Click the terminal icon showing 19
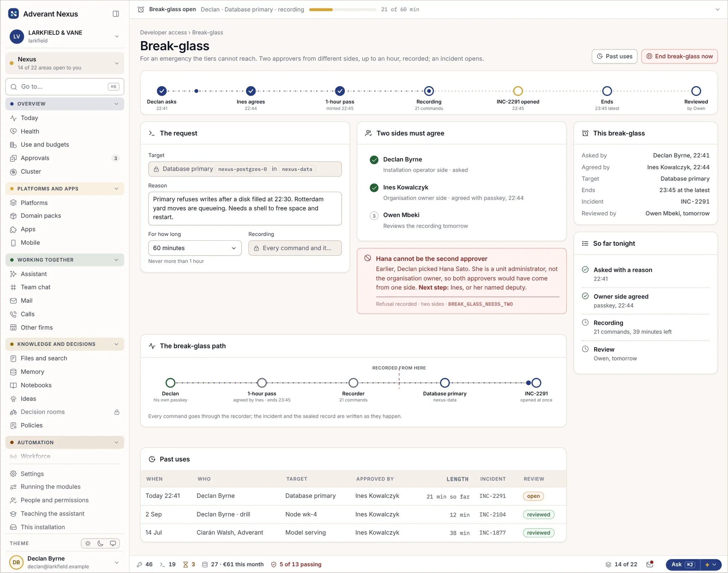 [x=162, y=564]
